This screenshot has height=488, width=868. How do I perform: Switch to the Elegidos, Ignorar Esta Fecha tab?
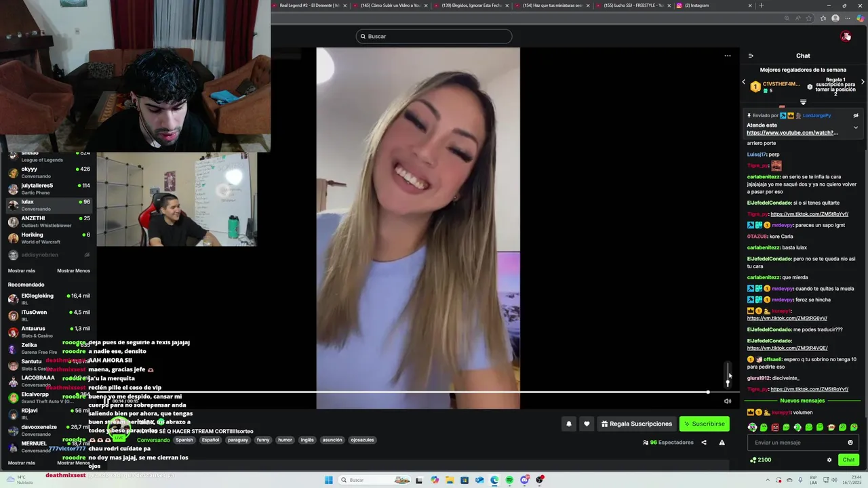coord(471,5)
